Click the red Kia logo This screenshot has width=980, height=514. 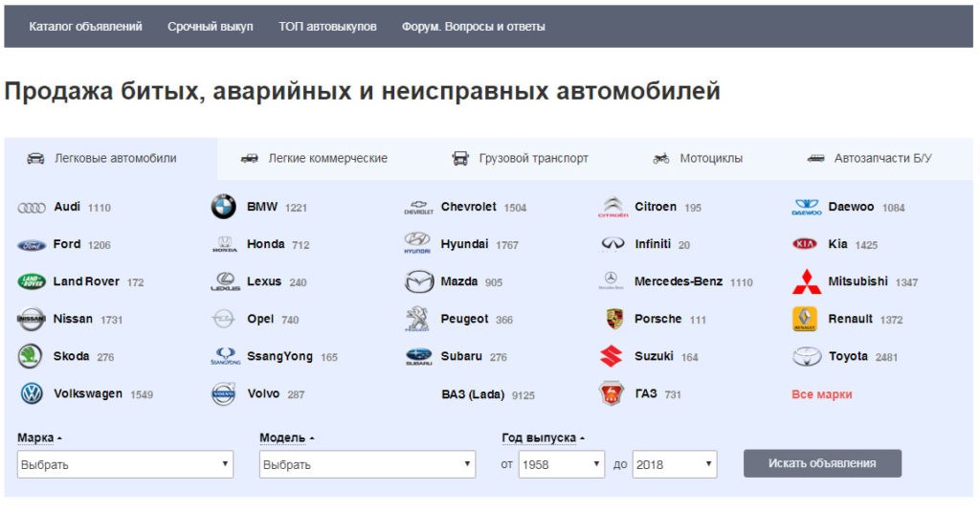click(805, 244)
